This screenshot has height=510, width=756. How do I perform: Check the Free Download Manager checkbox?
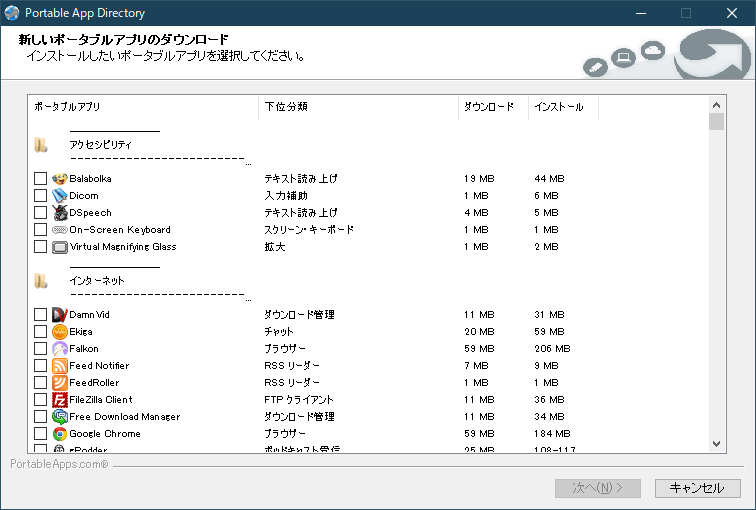(x=40, y=416)
